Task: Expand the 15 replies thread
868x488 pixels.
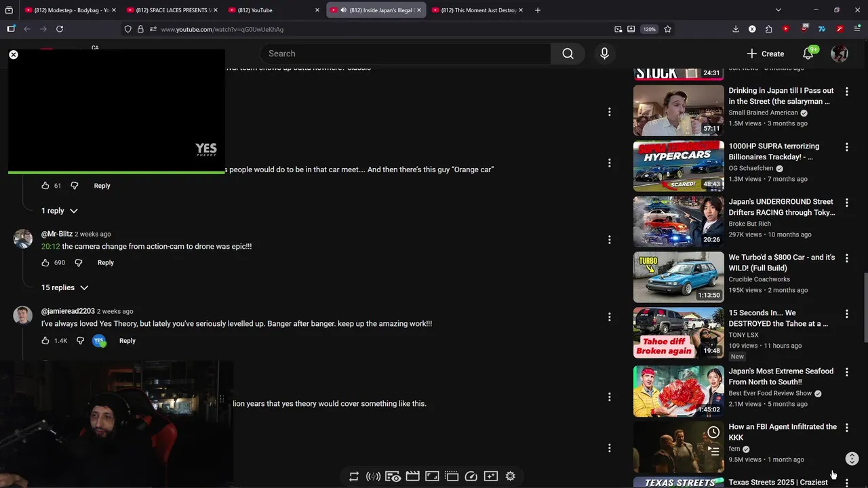Action: point(64,287)
